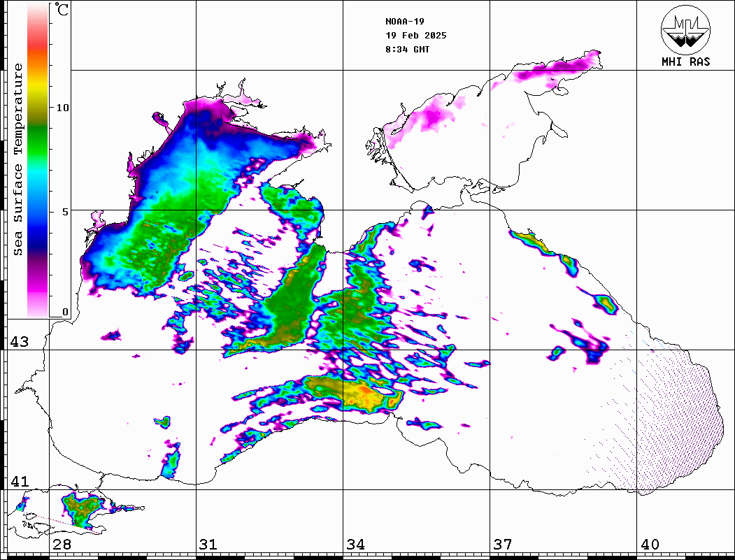Click the "NOAA-19" satellite name text
Image resolution: width=735 pixels, height=560 pixels.
click(404, 22)
